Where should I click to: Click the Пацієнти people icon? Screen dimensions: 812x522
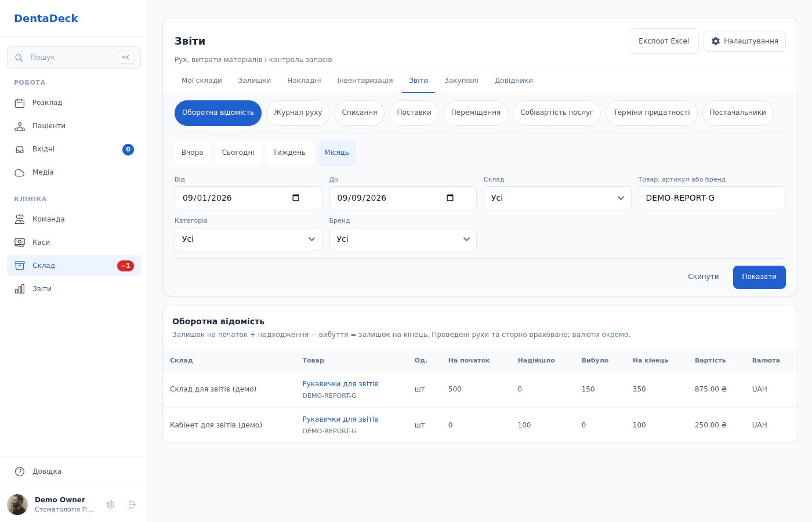click(x=20, y=126)
